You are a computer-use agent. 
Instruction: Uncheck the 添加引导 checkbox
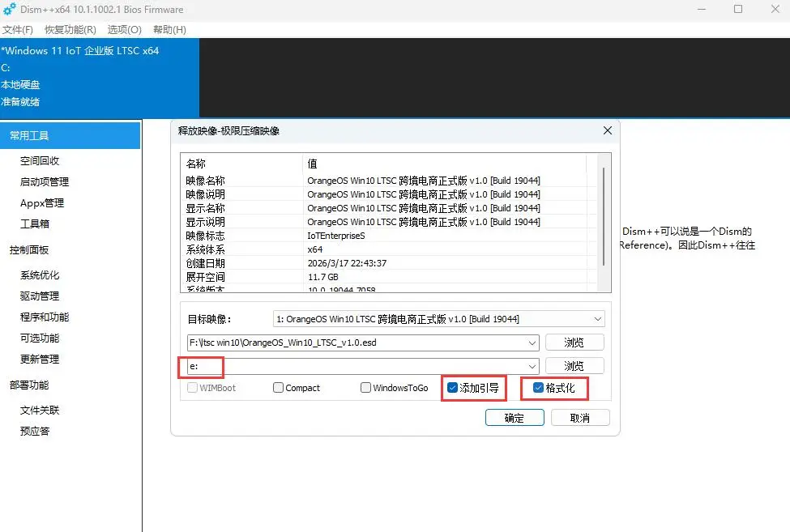452,388
